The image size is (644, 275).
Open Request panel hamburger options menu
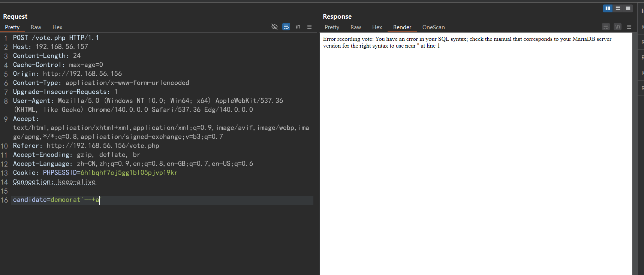point(309,27)
